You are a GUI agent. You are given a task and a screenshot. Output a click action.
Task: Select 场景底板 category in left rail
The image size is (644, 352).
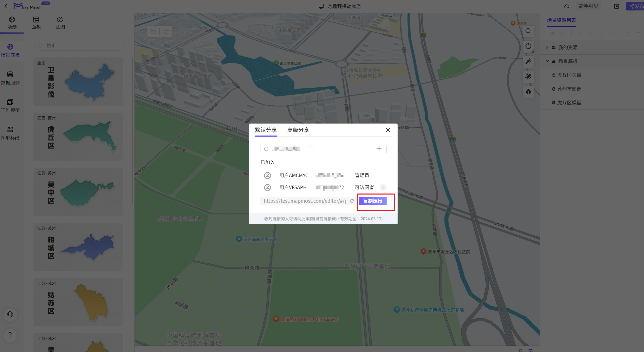click(x=10, y=51)
